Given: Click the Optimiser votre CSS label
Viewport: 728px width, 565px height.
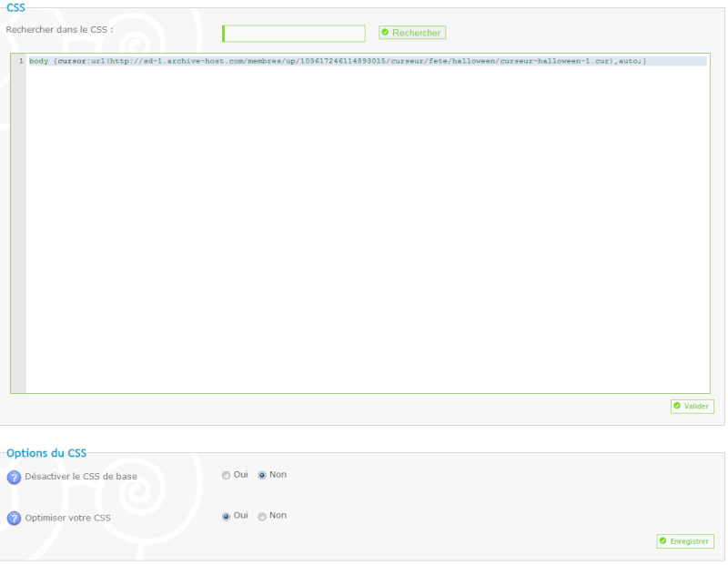Looking at the screenshot, I should click(x=67, y=518).
